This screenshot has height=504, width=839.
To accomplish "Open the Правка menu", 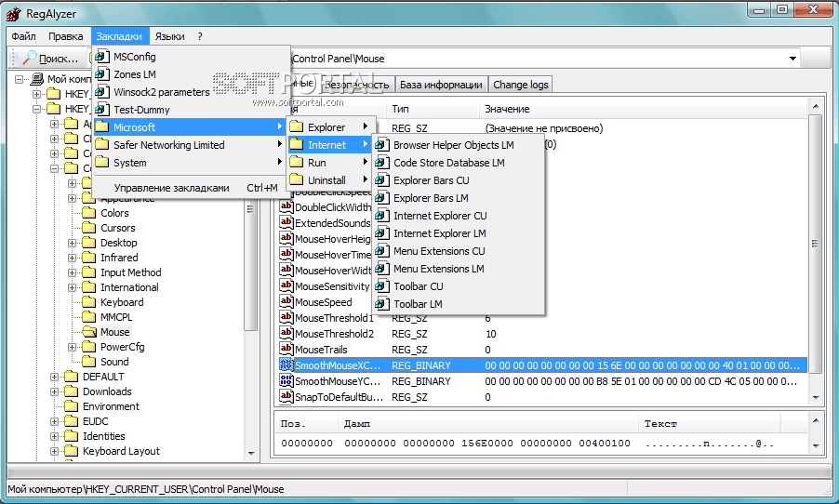I will (65, 36).
